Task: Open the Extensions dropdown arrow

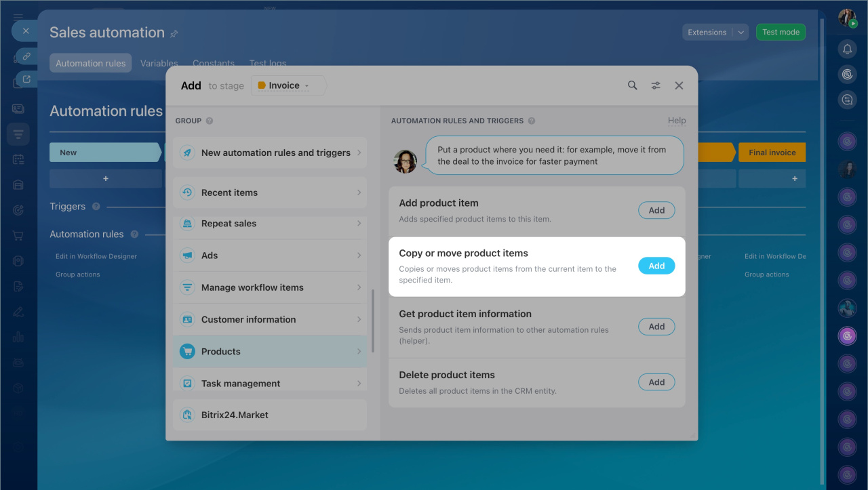Action: click(741, 33)
